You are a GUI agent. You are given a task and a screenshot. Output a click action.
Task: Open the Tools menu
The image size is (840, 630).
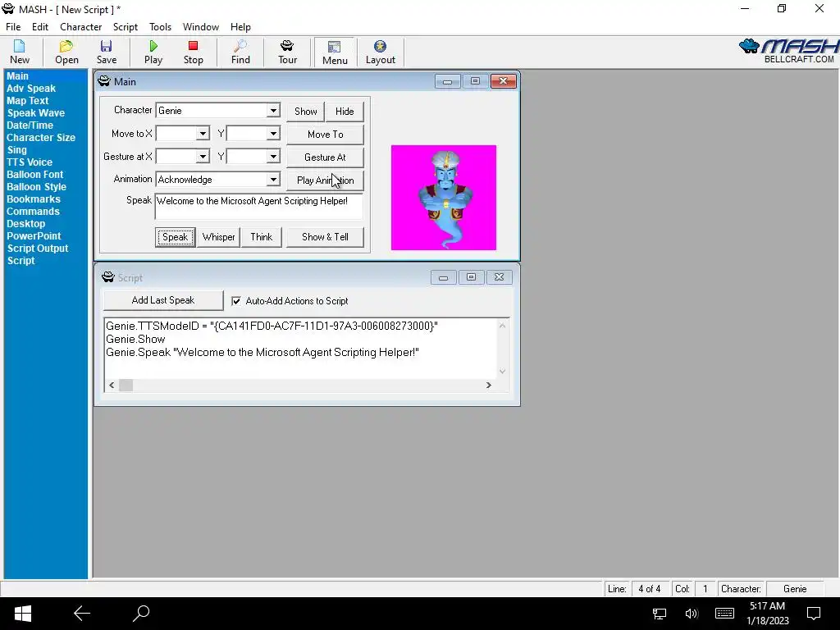click(x=160, y=27)
